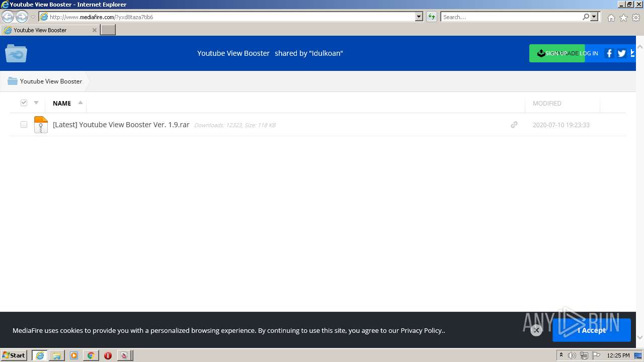The width and height of the screenshot is (644, 362).
Task: Open the Home icon in IE toolbar
Action: coord(611,18)
